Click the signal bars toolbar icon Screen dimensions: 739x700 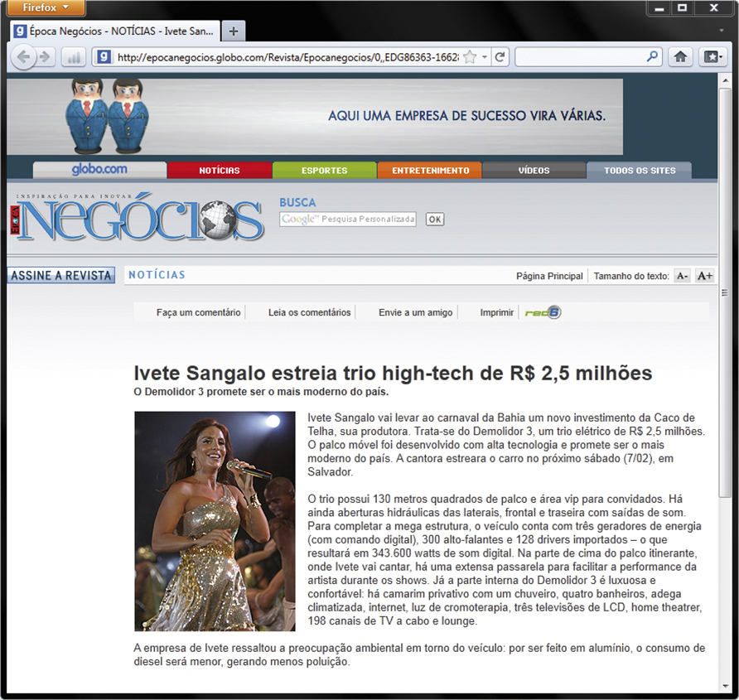click(x=74, y=58)
